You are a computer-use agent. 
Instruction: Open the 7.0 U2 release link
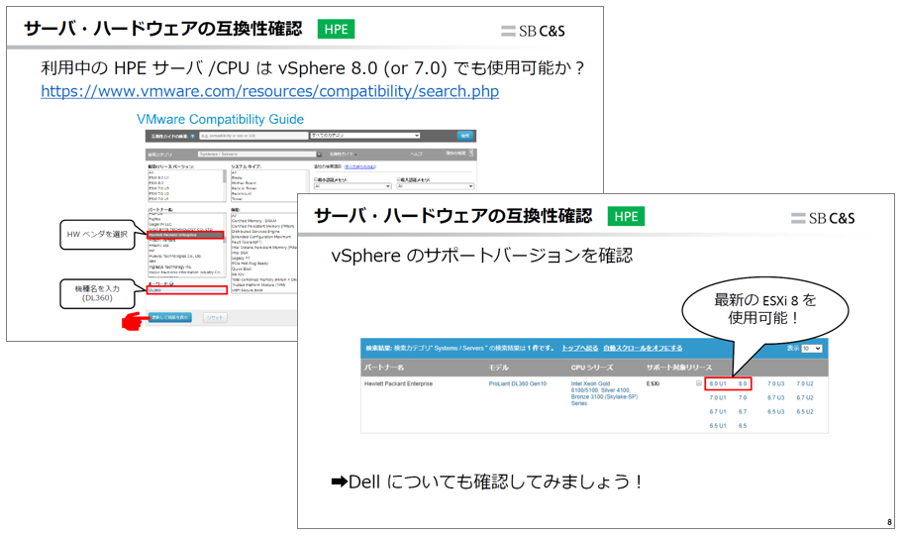pyautogui.click(x=804, y=384)
